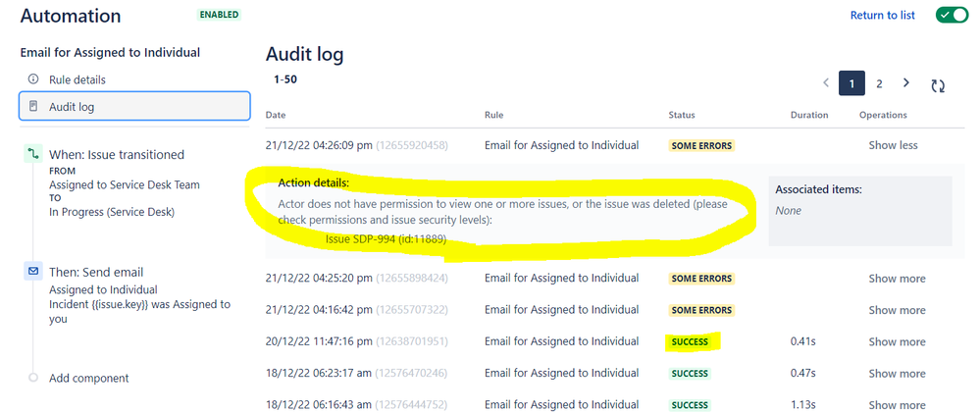
Task: Click SOME ERRORS status for 04:16:42 pm
Action: pyautogui.click(x=701, y=310)
